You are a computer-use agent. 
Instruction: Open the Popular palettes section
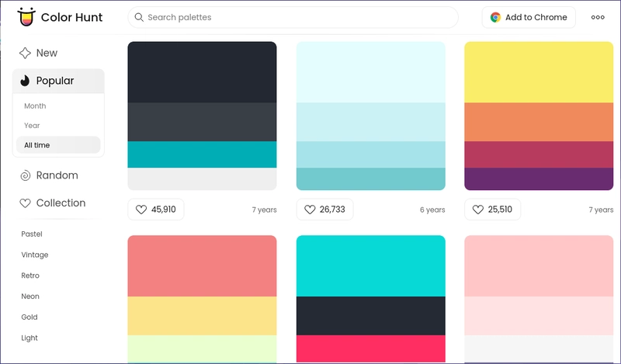click(x=58, y=81)
